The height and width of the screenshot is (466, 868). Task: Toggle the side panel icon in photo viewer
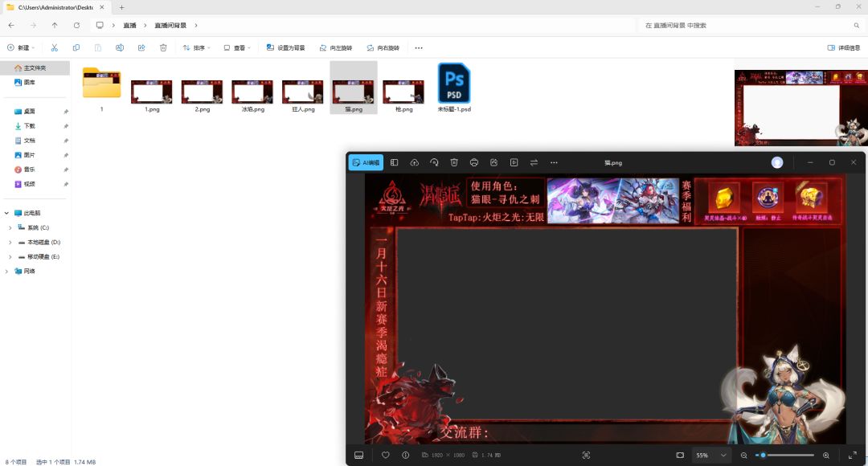pos(394,163)
